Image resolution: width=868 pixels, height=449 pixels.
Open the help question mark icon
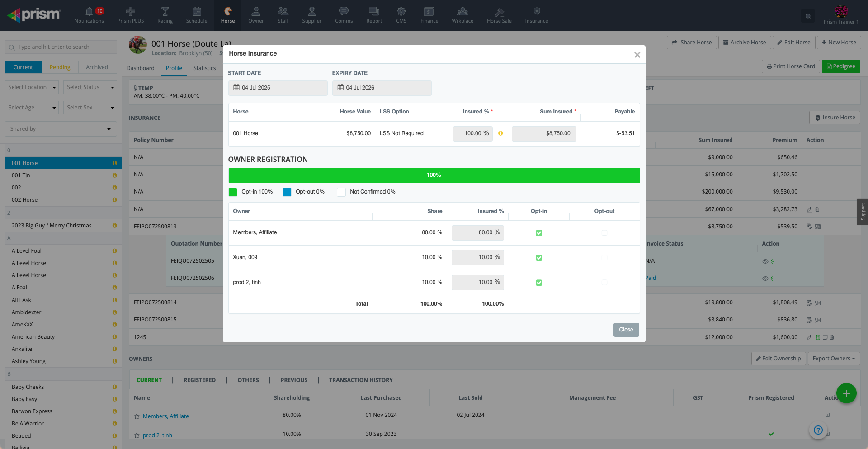point(818,430)
